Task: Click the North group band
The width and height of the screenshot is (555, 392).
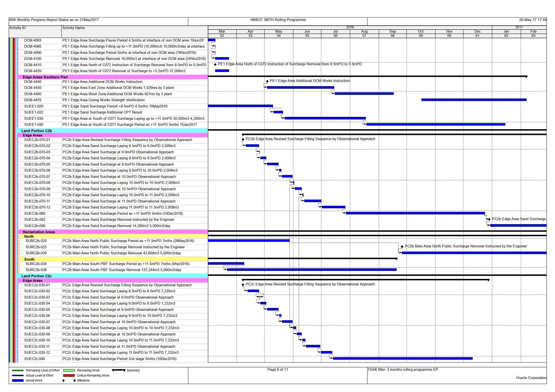Action: [x=113, y=236]
